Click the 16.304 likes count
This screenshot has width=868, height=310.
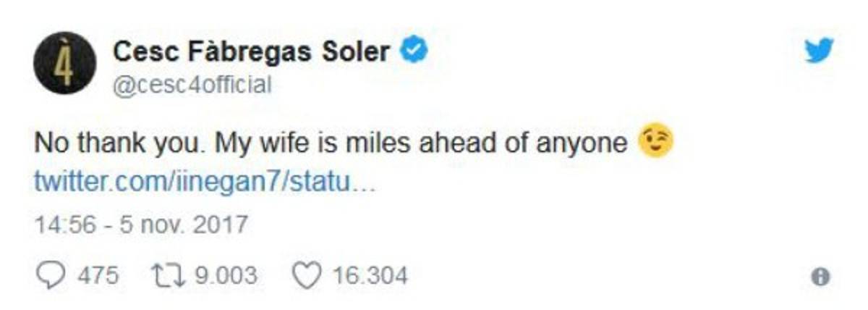370,275
